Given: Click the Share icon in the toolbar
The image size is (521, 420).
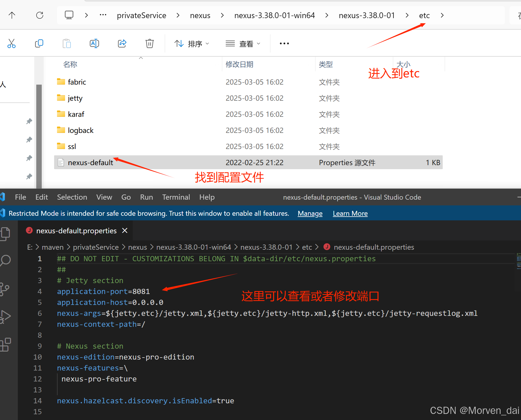Looking at the screenshot, I should coord(122,43).
